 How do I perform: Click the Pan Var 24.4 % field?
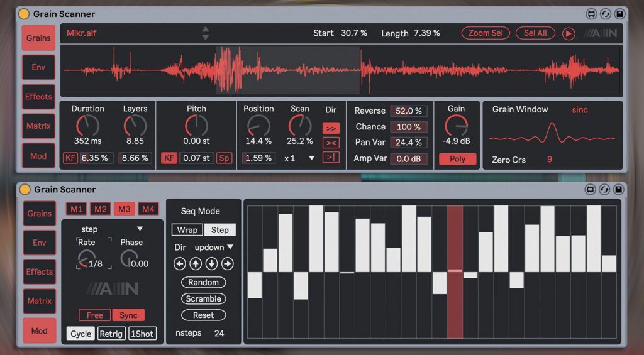click(x=408, y=143)
